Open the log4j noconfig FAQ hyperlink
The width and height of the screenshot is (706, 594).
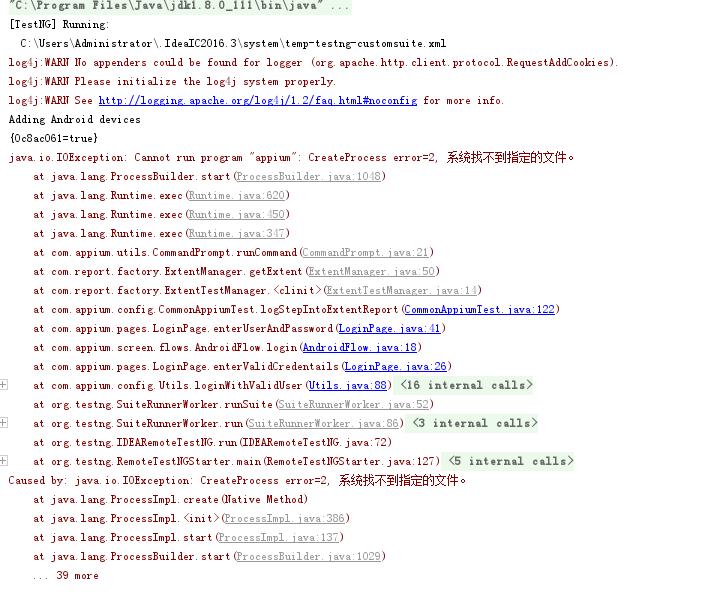(x=258, y=100)
